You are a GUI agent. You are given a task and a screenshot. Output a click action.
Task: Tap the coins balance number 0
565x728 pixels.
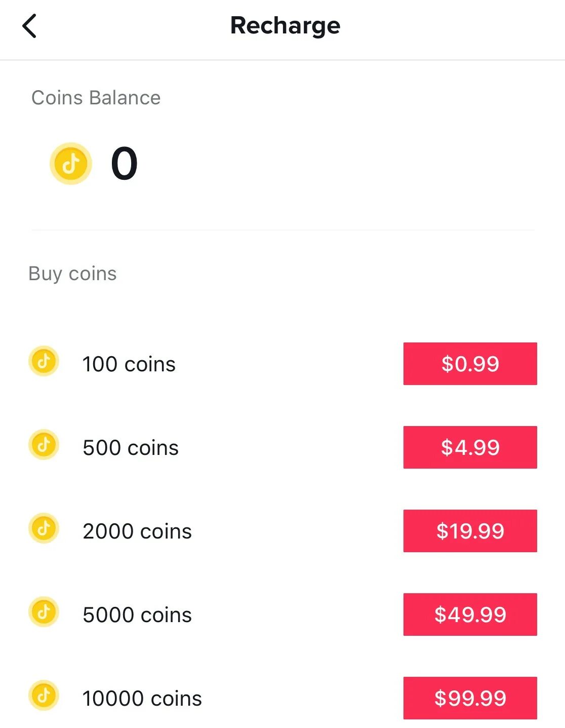pos(124,163)
